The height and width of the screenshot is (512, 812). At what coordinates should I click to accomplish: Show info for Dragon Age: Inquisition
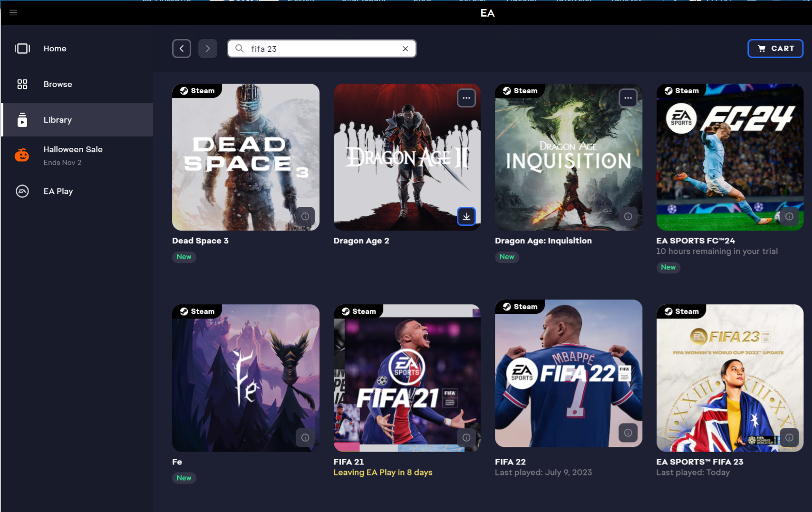pyautogui.click(x=628, y=216)
